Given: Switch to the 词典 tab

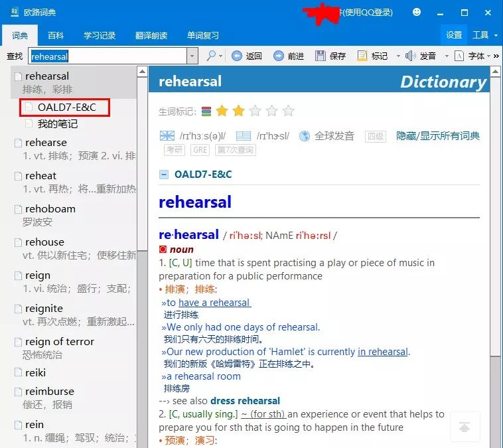Looking at the screenshot, I should tap(20, 35).
